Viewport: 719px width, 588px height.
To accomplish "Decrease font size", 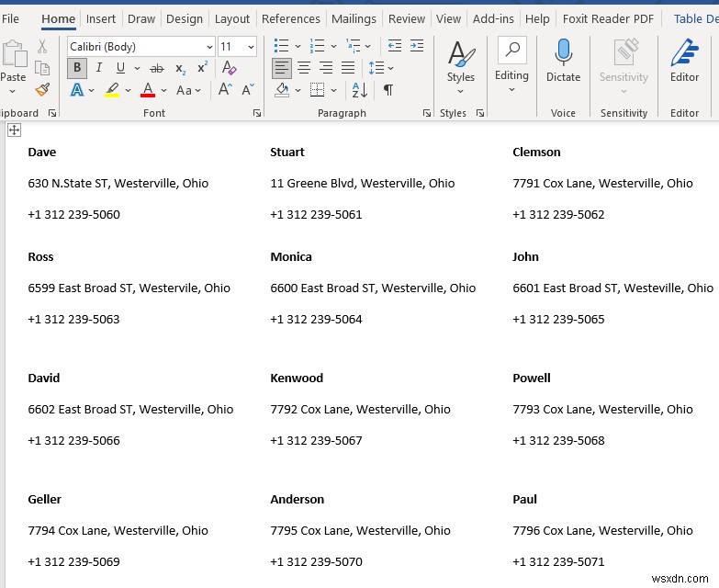I will (248, 89).
